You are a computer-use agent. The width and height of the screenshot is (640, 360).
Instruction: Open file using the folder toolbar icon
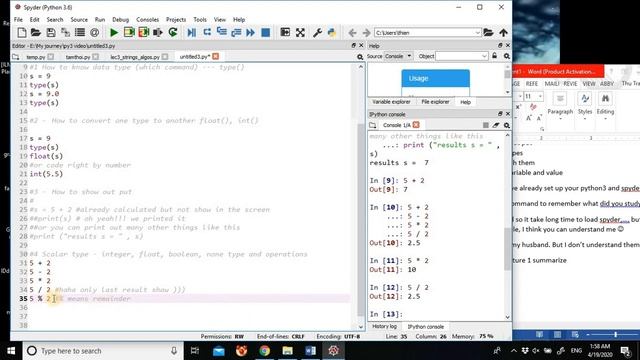[36, 33]
